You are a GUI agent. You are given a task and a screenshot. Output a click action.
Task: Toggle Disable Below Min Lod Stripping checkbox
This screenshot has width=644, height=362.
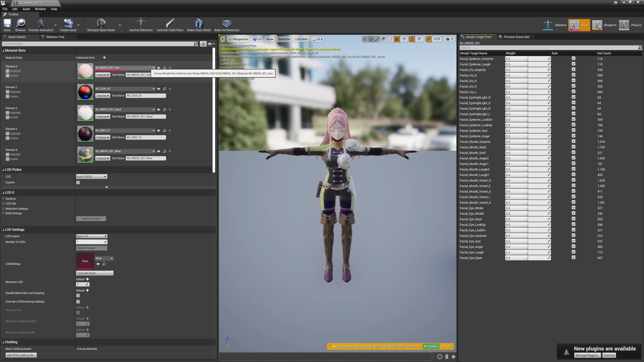pyautogui.click(x=78, y=296)
